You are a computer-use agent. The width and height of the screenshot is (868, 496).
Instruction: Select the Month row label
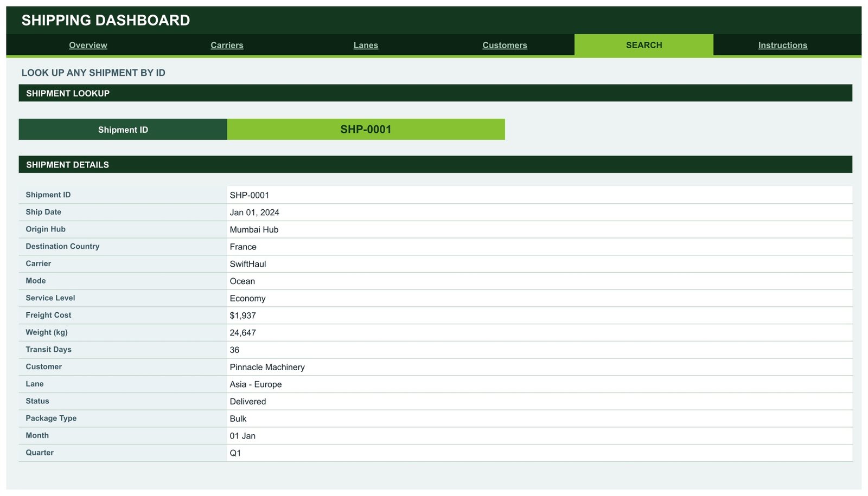point(37,435)
